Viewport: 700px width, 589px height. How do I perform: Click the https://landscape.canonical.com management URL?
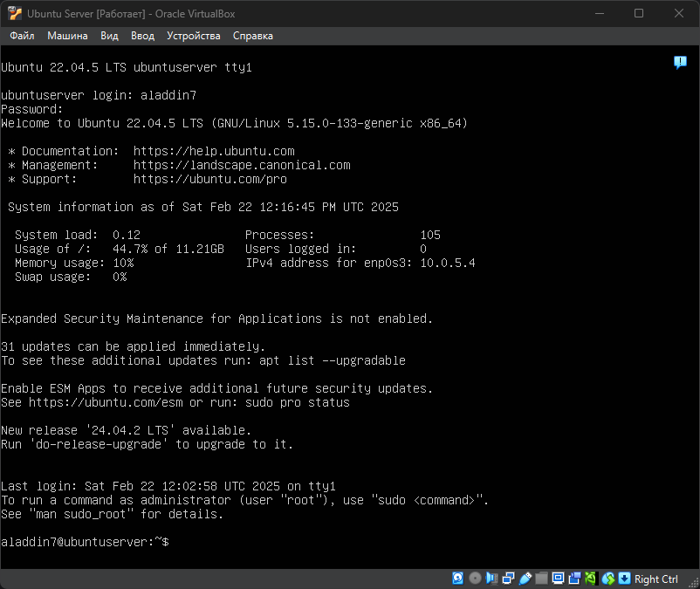tap(242, 165)
